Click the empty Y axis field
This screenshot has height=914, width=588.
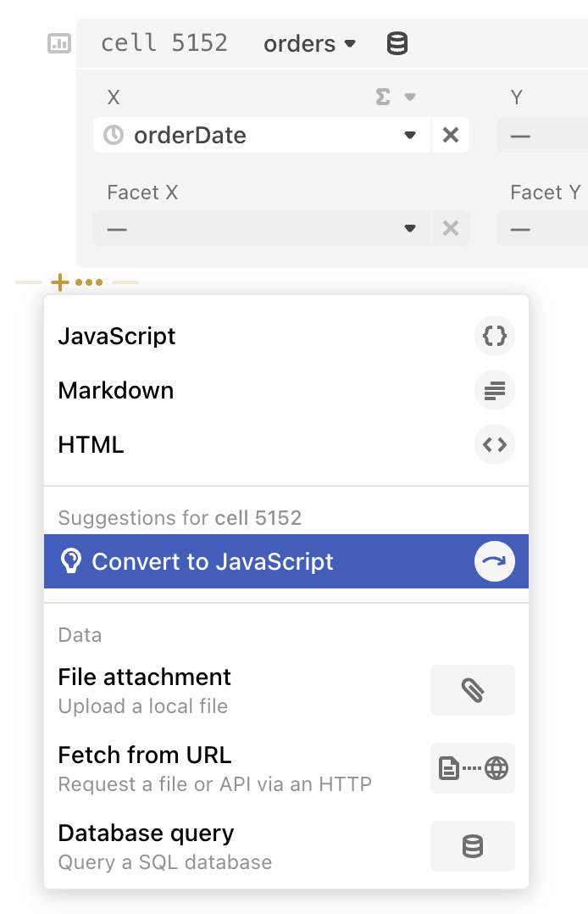point(551,135)
